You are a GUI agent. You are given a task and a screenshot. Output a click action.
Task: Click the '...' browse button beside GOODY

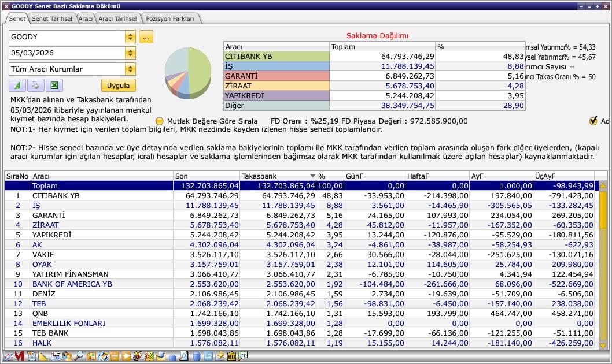(146, 37)
